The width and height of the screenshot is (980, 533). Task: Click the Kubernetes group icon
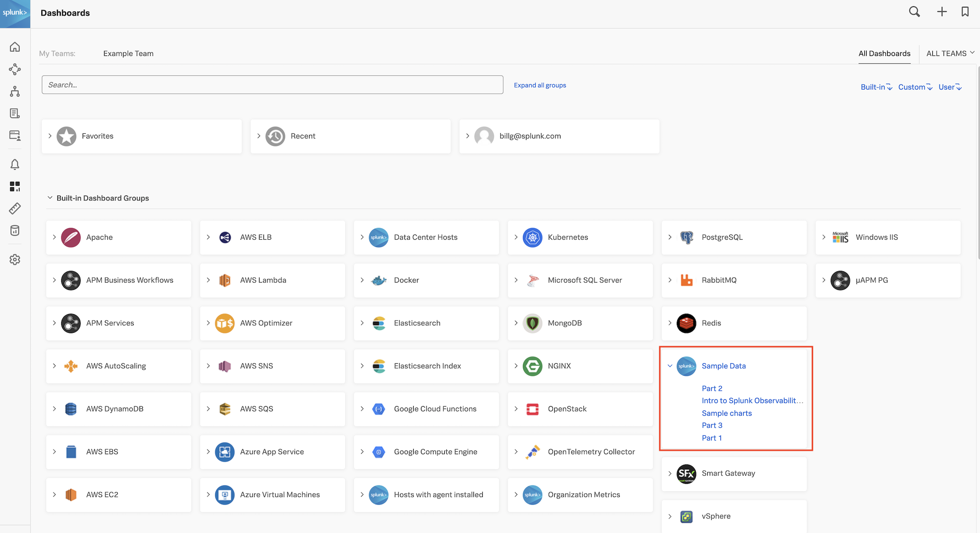pyautogui.click(x=532, y=237)
